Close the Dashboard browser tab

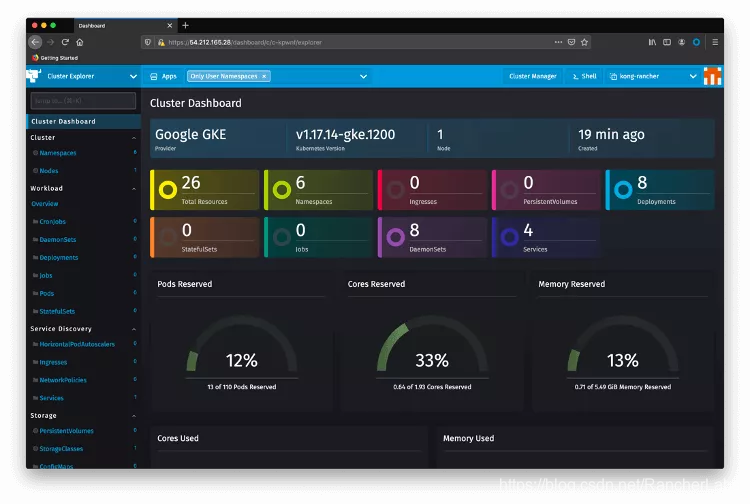(x=169, y=25)
